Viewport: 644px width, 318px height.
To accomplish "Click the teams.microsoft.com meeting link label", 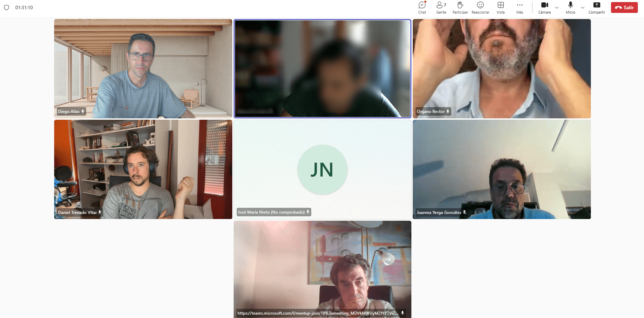I will tap(317, 313).
